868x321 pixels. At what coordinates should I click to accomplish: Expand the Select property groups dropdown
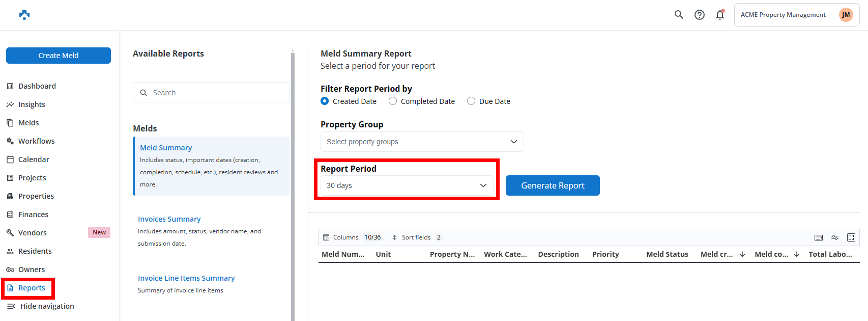[422, 142]
